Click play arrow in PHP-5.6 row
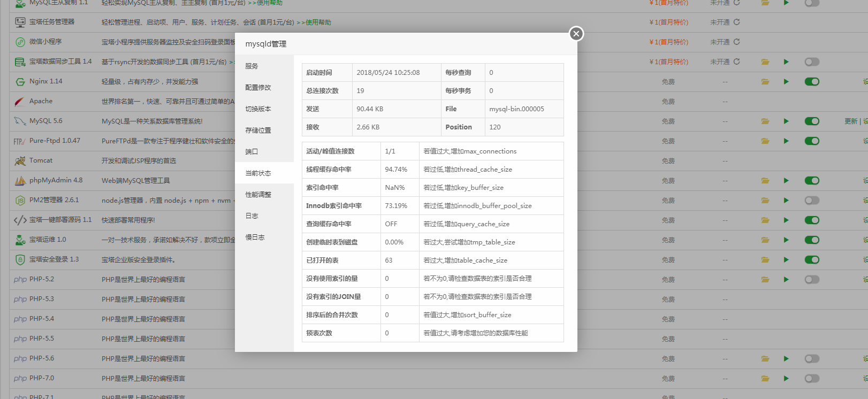868x399 pixels. [x=786, y=359]
